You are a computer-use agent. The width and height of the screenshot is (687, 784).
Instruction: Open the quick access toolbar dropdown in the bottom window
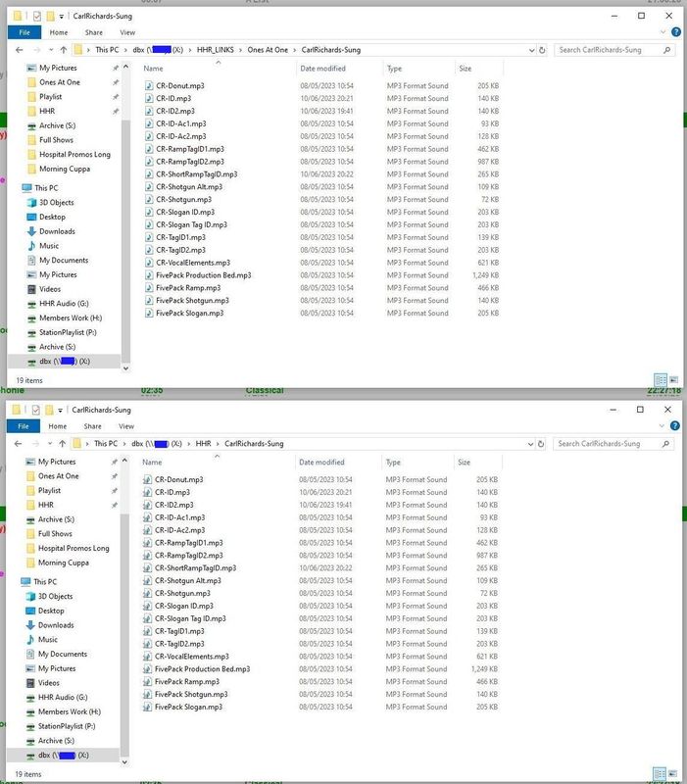61,411
